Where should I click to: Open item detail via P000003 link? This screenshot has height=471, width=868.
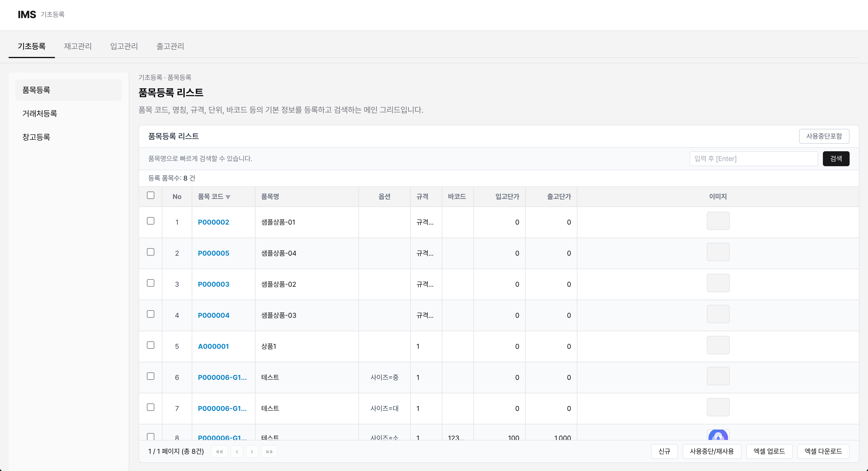pyautogui.click(x=214, y=284)
